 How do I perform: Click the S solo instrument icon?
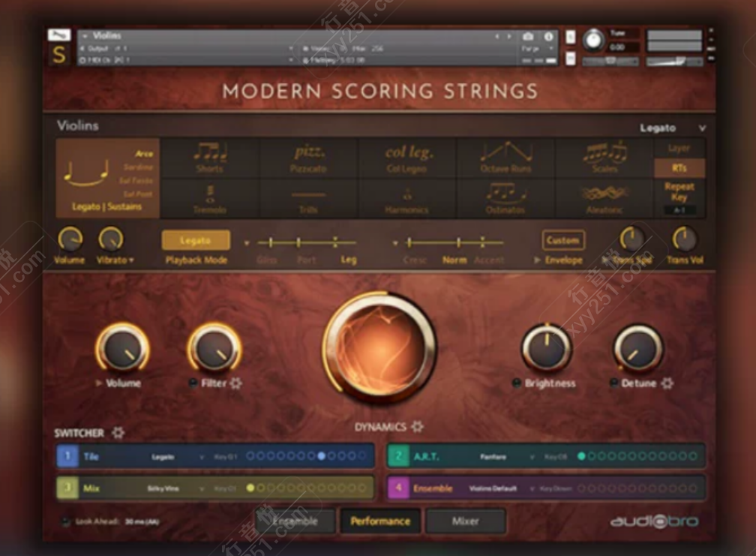tap(59, 55)
